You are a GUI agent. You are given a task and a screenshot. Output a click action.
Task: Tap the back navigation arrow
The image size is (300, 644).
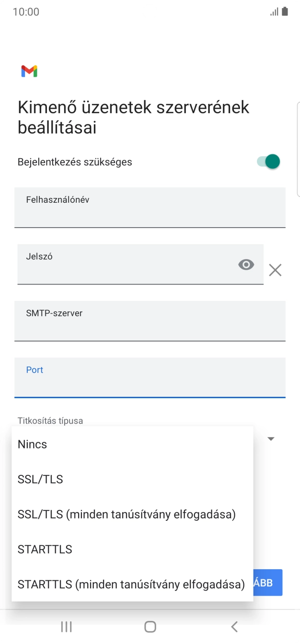234,626
